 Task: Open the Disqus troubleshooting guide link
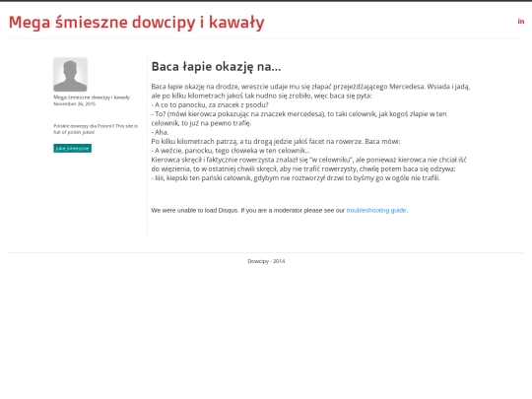[376, 211]
